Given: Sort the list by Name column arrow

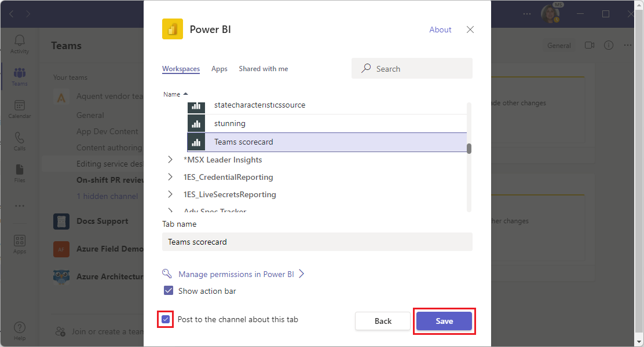Looking at the screenshot, I should click(x=186, y=94).
